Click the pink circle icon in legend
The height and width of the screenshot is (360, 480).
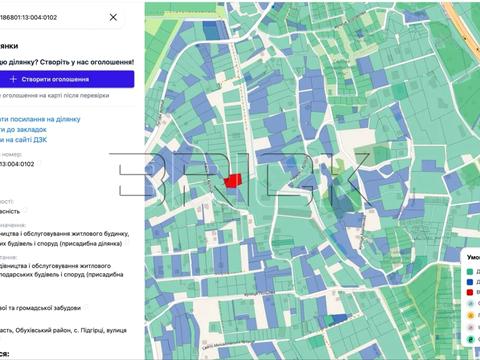[x=470, y=328]
